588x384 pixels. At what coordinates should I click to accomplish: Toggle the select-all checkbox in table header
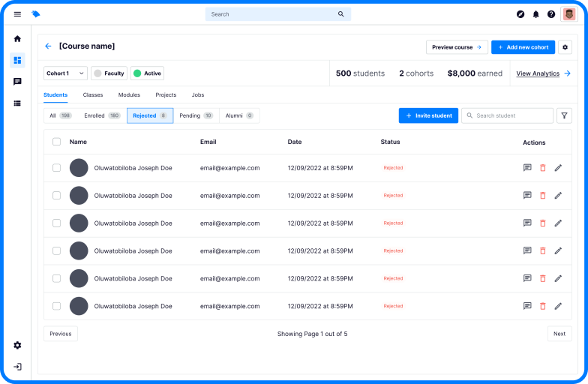pyautogui.click(x=56, y=142)
